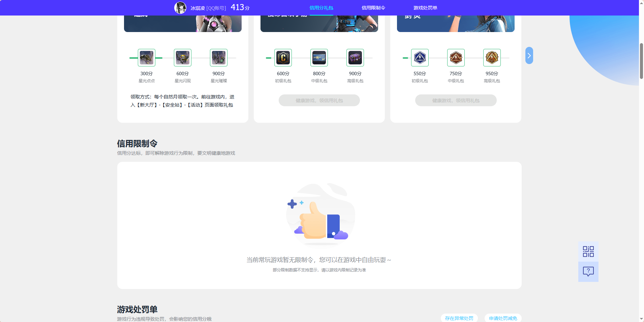Click the 星光点点 300分 gift icon
Viewport: 644px width, 322px height.
click(x=146, y=57)
